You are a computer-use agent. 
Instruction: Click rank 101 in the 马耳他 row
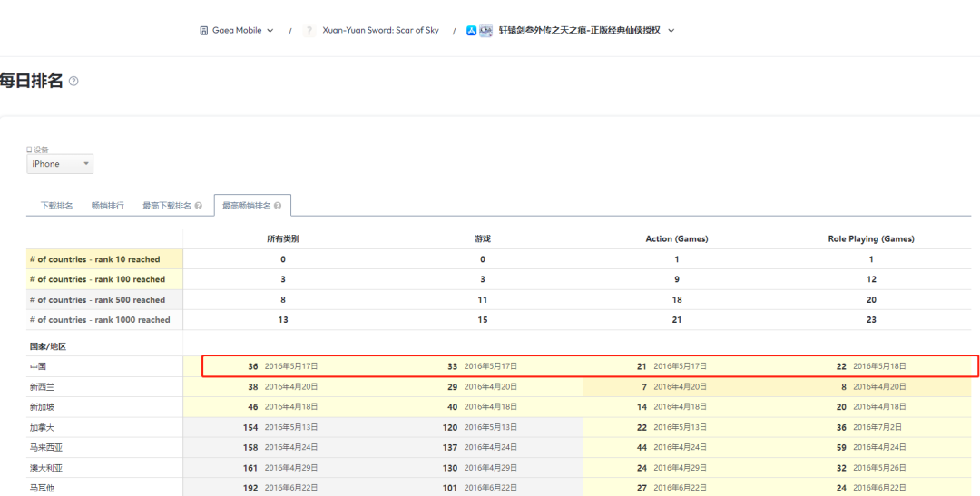pyautogui.click(x=450, y=488)
